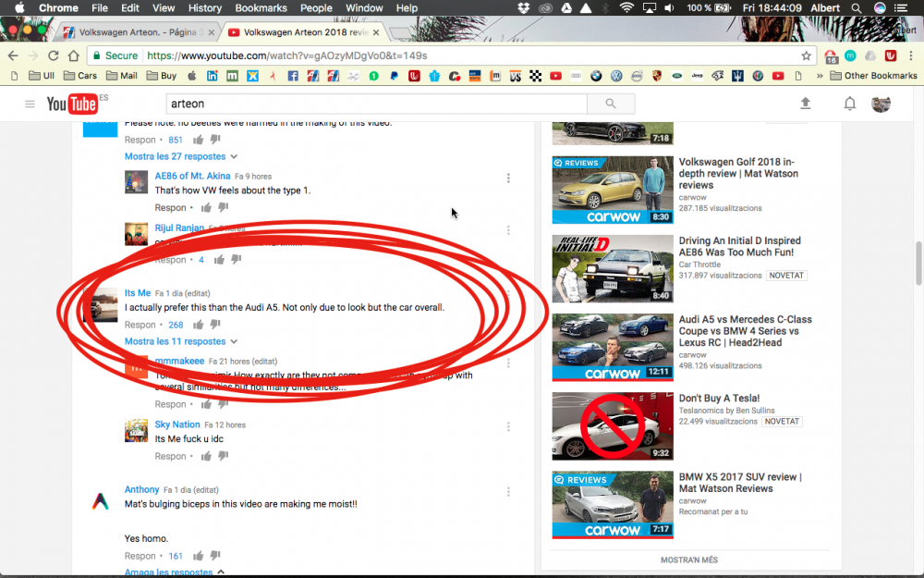Expand 'Mostra les 11 respostes' replies
The height and width of the screenshot is (578, 924).
pyautogui.click(x=181, y=341)
